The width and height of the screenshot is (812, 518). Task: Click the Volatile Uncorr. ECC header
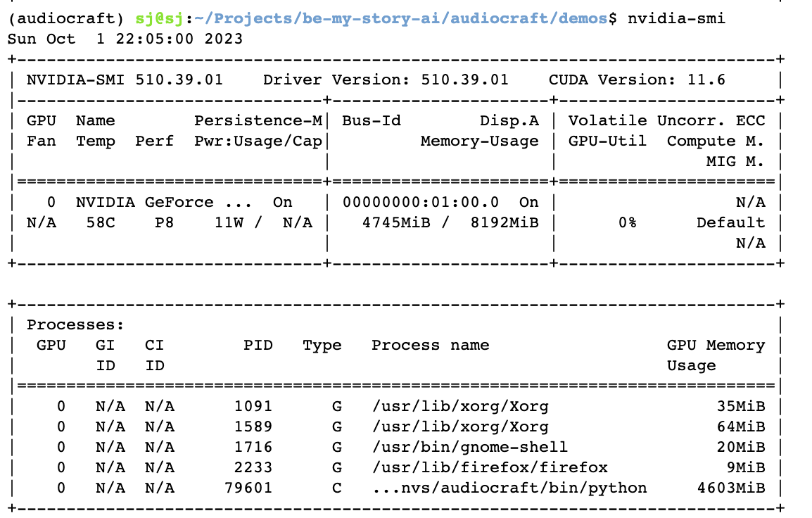click(666, 121)
